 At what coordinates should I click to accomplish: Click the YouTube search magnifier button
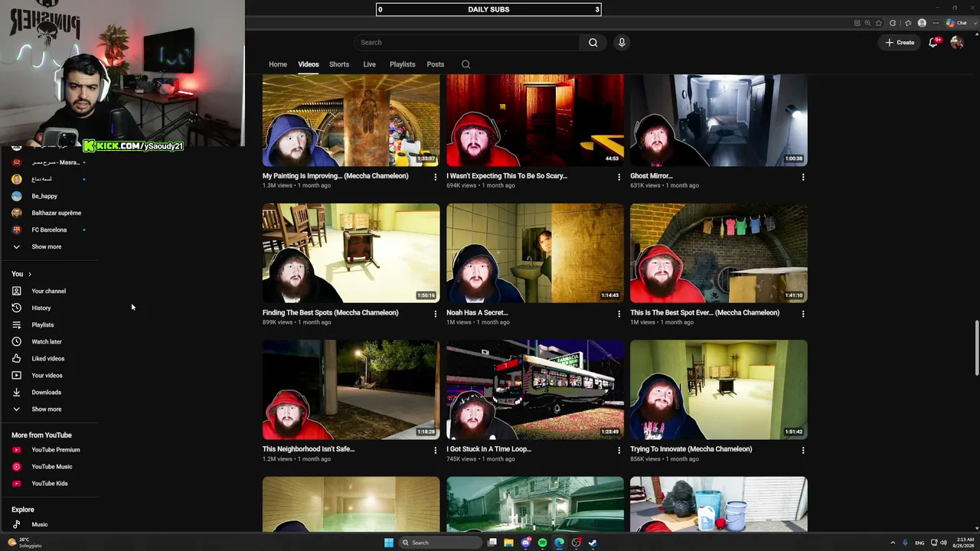point(593,43)
